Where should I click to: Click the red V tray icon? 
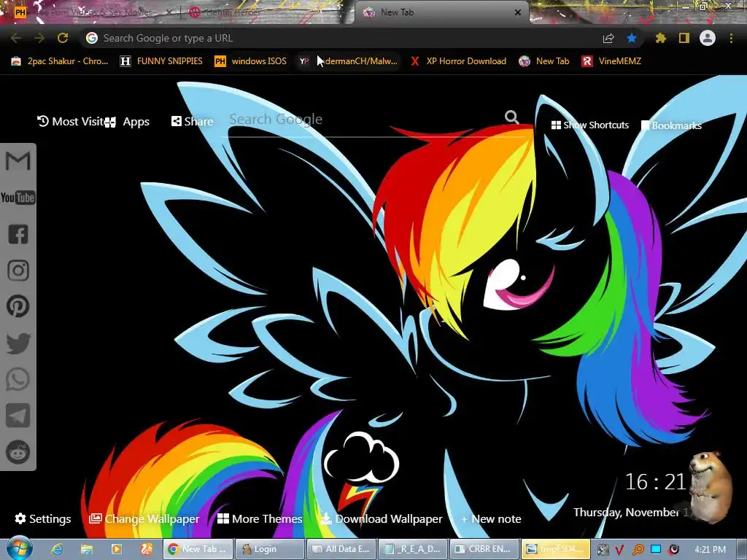619,550
